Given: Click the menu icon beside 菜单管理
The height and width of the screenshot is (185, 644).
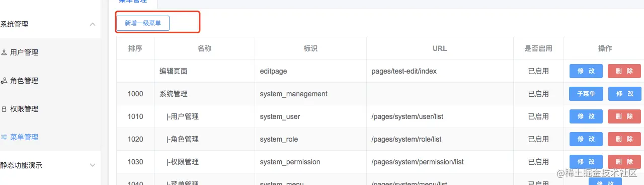Looking at the screenshot, I should 4,137.
